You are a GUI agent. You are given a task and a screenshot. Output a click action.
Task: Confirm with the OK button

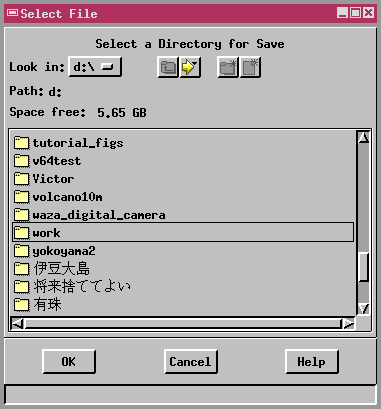(x=69, y=362)
